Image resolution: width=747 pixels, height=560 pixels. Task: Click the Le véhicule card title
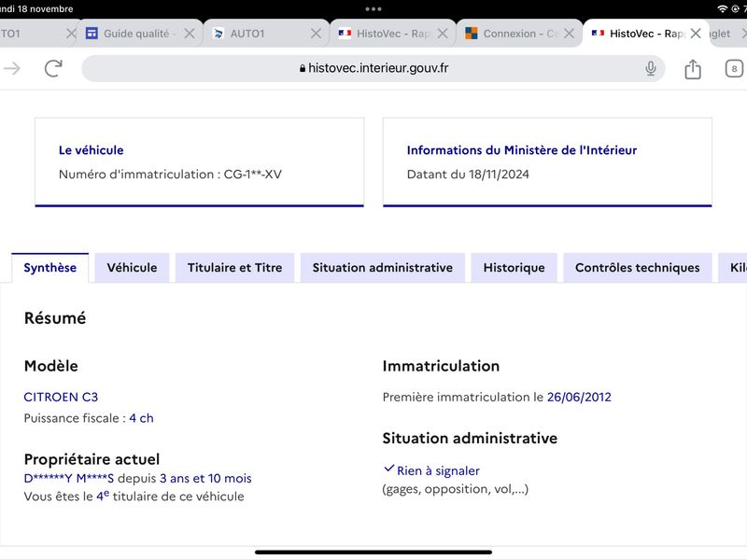[x=91, y=150]
